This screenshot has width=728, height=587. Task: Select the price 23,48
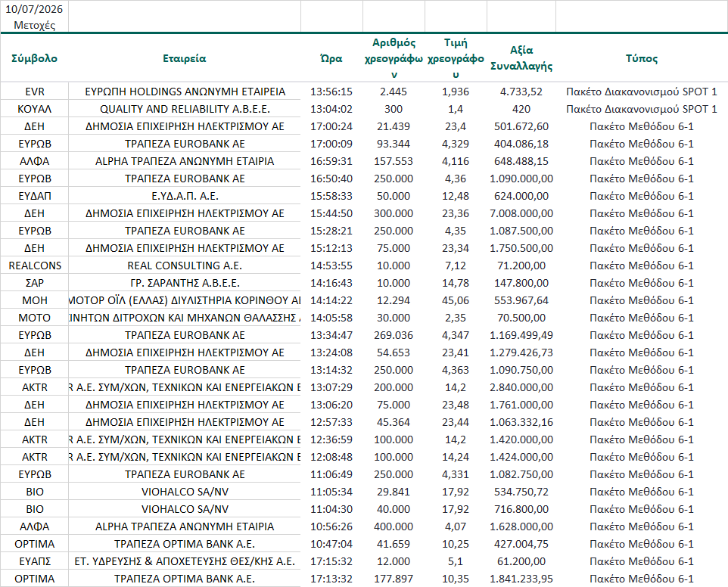456,405
